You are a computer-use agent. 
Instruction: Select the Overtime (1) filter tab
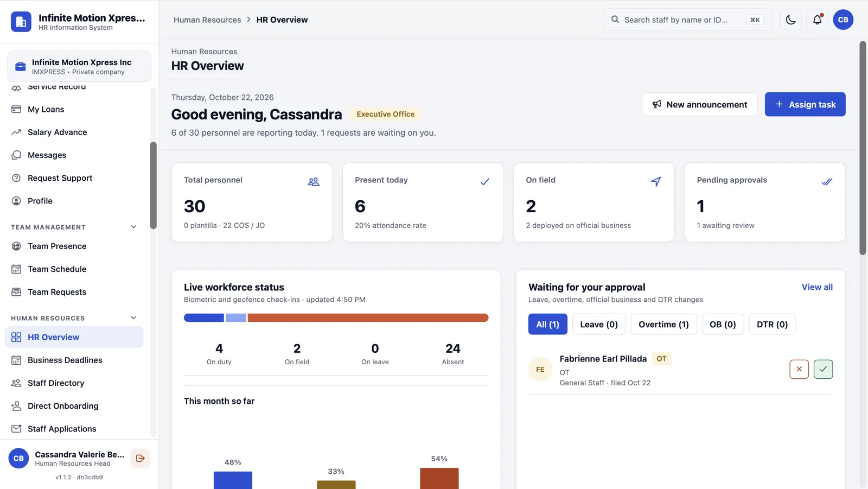(663, 325)
